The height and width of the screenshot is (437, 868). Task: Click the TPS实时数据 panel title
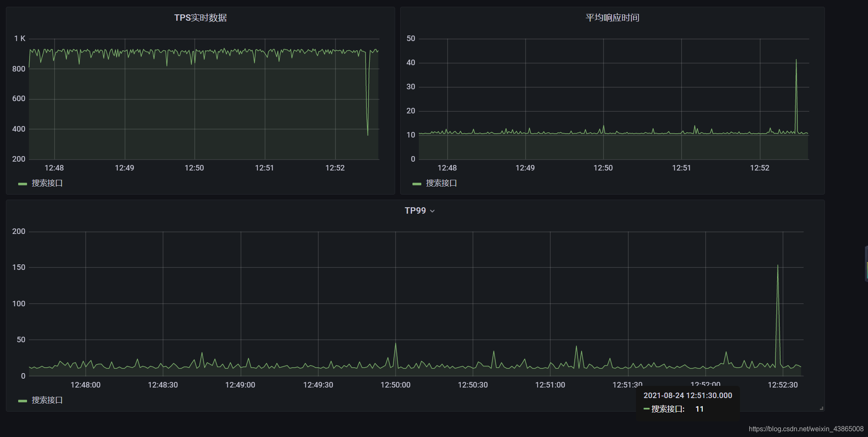200,18
